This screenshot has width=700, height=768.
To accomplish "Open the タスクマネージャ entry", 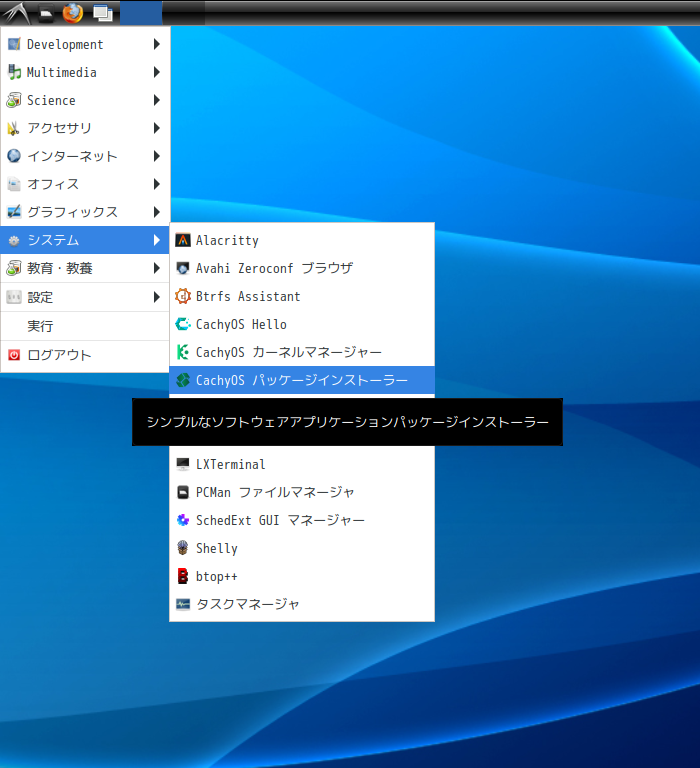I will tap(302, 604).
